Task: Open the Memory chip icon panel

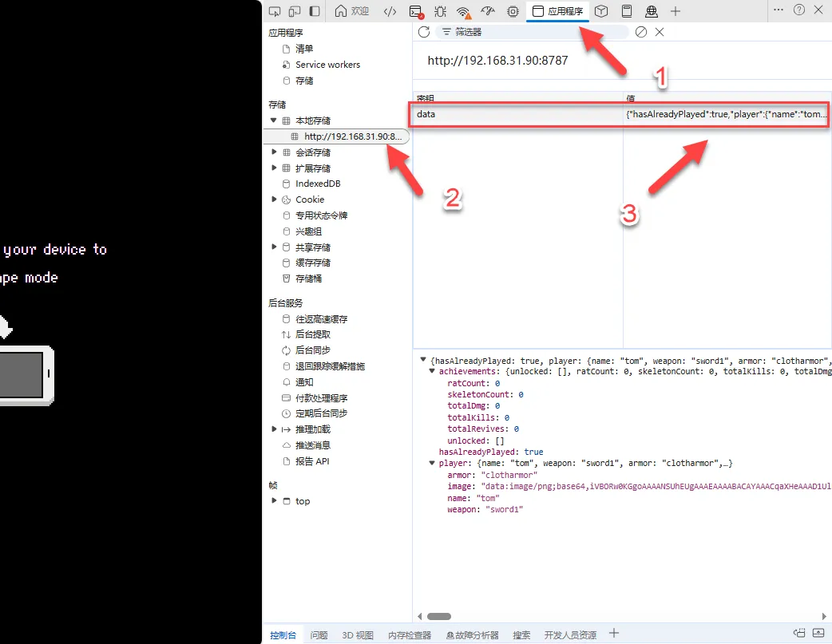Action: click(513, 11)
